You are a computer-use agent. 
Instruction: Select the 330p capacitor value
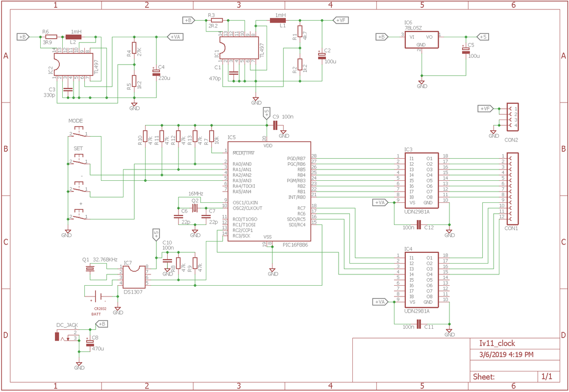[49, 95]
